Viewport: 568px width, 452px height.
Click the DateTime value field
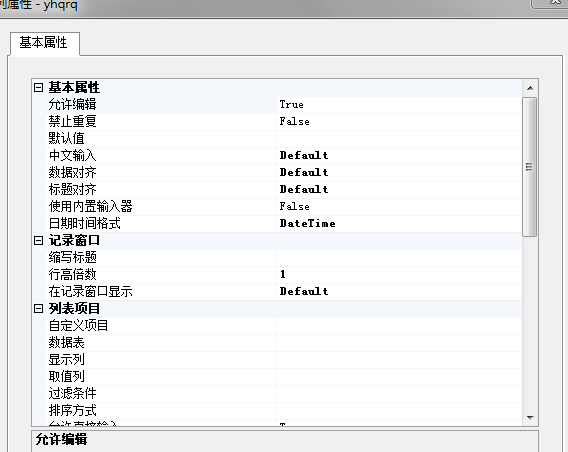coord(399,223)
